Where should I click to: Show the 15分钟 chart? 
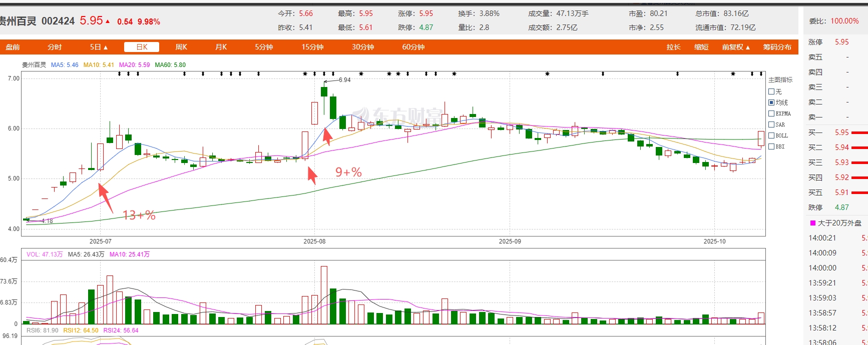click(312, 47)
